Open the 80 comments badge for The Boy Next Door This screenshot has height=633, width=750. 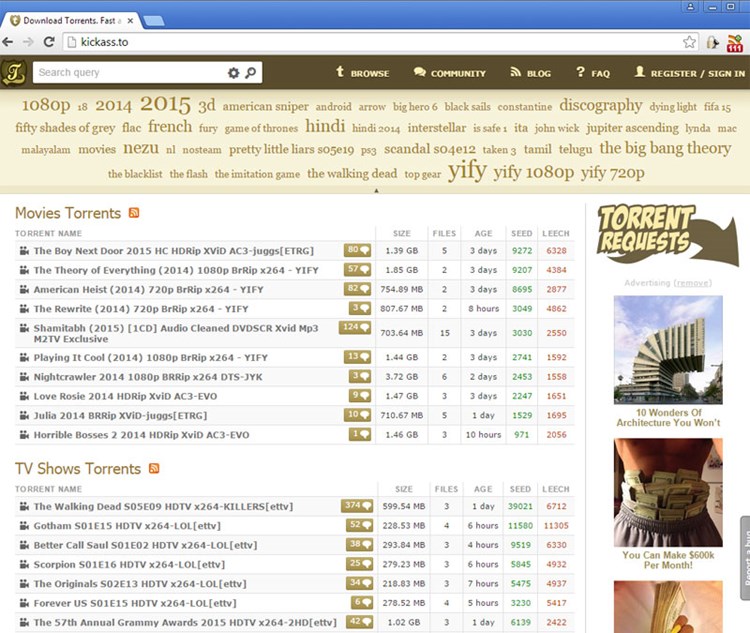357,250
